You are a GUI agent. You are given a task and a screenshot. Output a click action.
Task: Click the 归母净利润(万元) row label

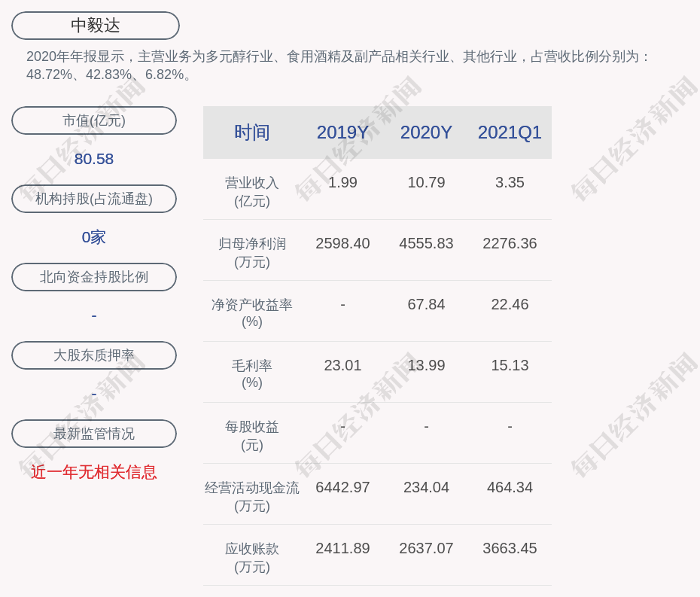point(252,253)
